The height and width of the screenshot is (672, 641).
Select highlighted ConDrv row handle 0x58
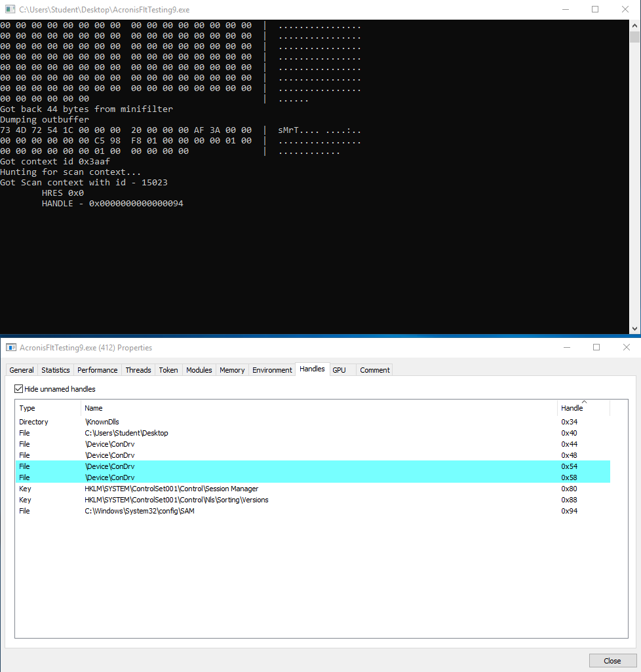tap(313, 477)
